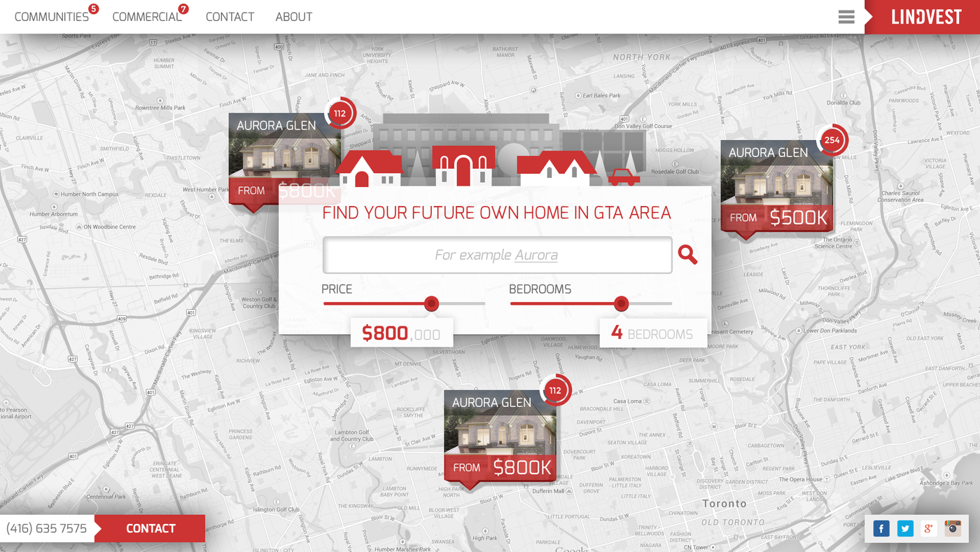Click the Instagram camera icon
980x552 pixels.
click(951, 527)
